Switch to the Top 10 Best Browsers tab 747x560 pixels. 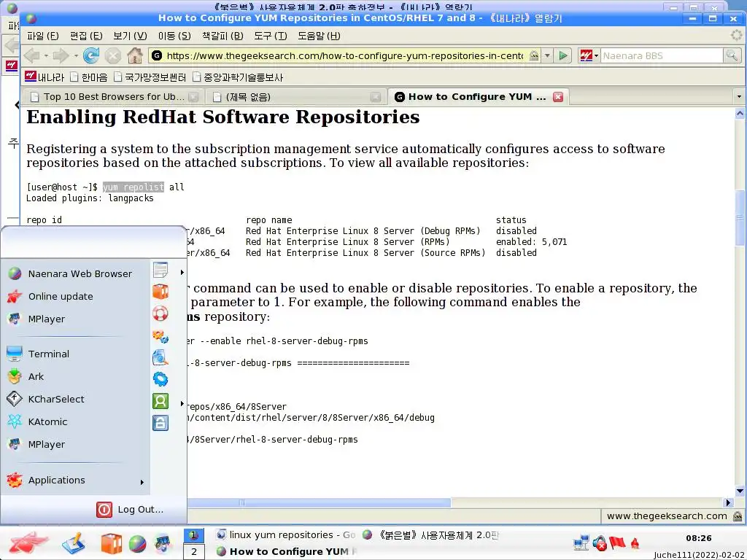point(113,97)
